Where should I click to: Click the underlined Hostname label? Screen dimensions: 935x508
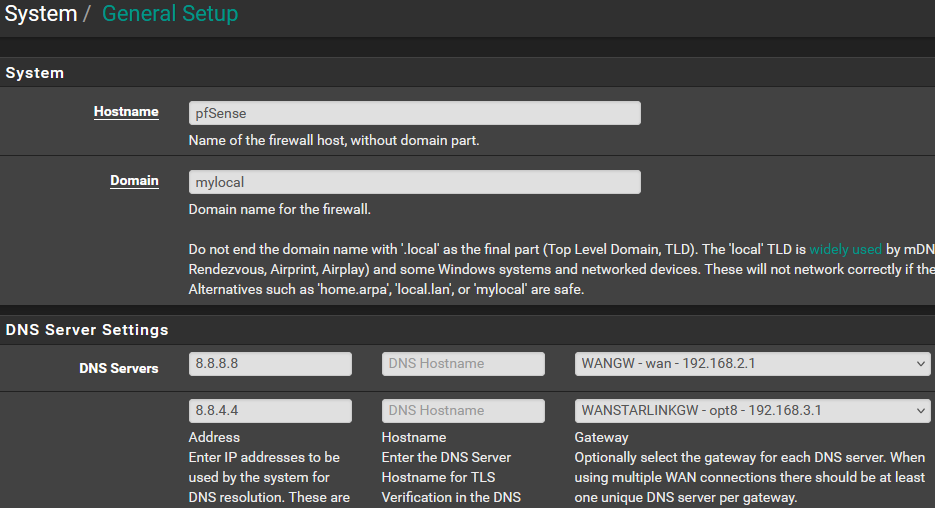(126, 112)
